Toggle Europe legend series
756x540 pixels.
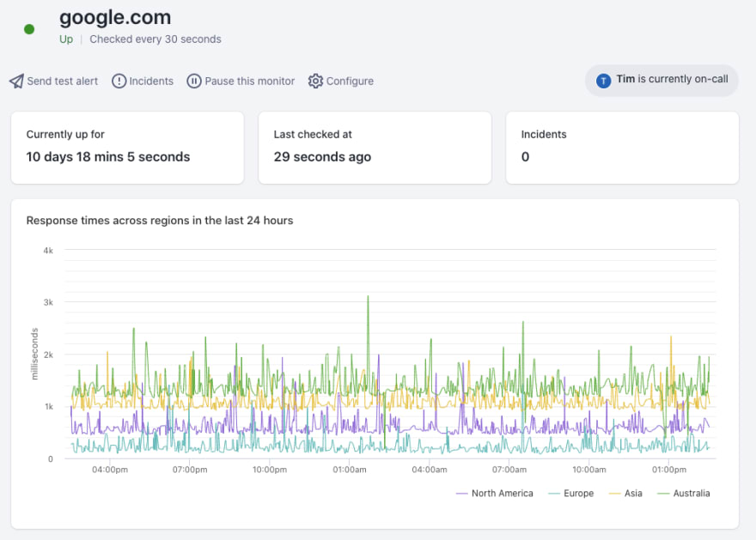click(578, 494)
